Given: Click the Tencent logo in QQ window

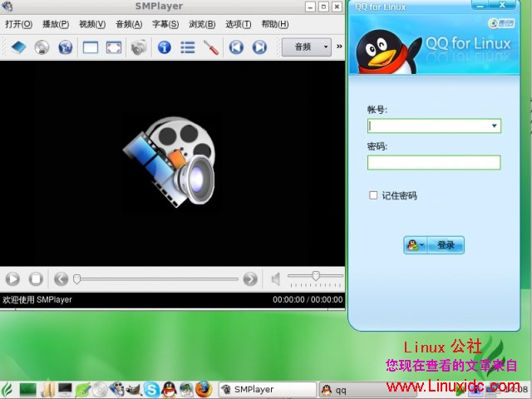Looking at the screenshot, I should (x=501, y=23).
